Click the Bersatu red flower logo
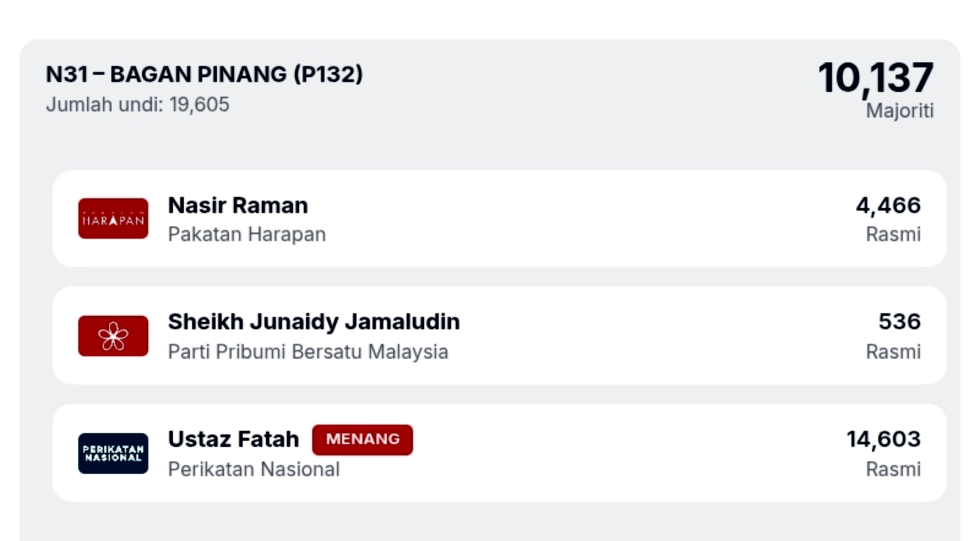The height and width of the screenshot is (541, 980). tap(113, 336)
